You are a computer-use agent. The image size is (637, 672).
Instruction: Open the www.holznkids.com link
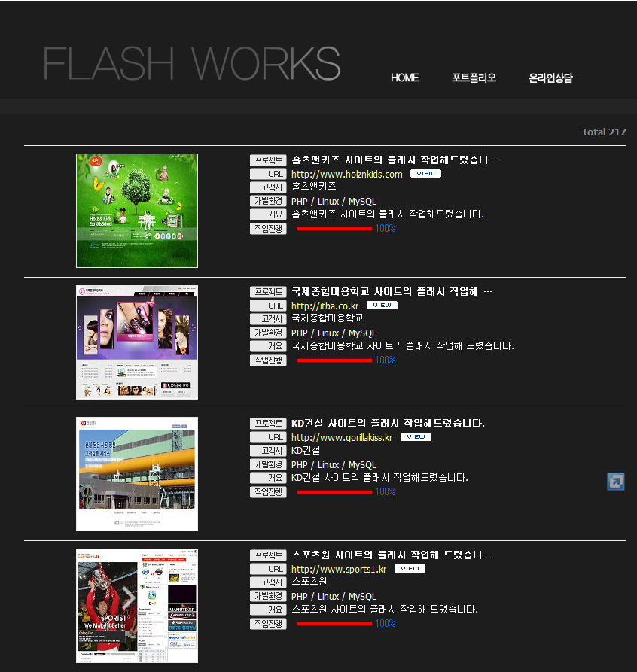(x=346, y=175)
